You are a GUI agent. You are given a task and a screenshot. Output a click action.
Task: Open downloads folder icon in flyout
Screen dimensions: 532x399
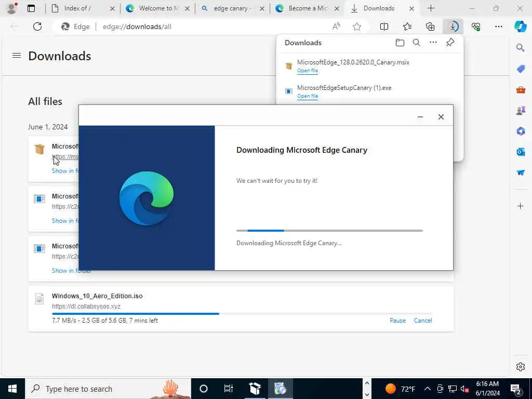click(x=400, y=43)
